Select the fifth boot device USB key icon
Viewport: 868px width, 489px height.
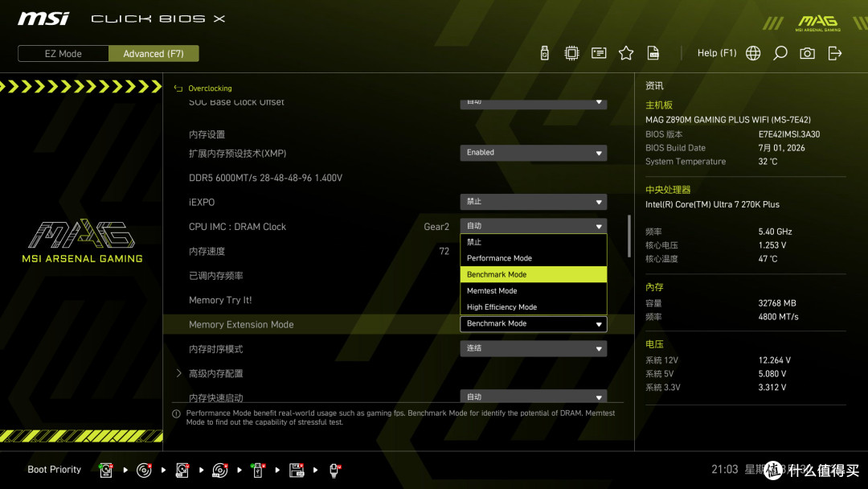pos(258,471)
